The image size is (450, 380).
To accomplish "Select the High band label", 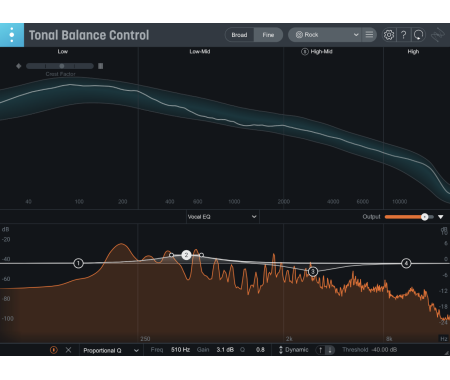I will click(x=413, y=51).
